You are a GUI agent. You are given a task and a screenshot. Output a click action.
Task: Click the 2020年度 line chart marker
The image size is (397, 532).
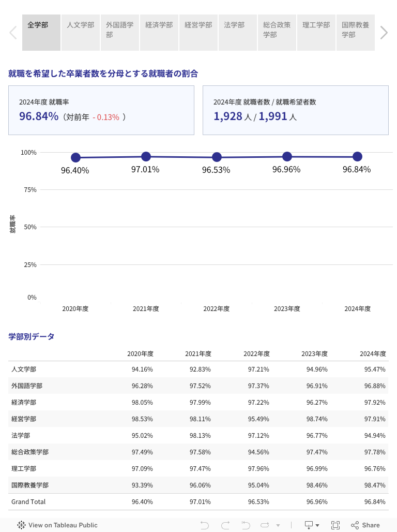[x=75, y=157]
